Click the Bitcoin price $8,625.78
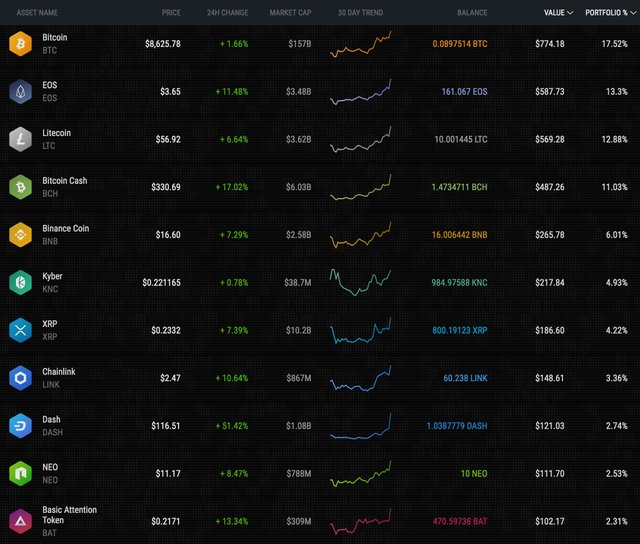This screenshot has width=640, height=544. pyautogui.click(x=163, y=44)
